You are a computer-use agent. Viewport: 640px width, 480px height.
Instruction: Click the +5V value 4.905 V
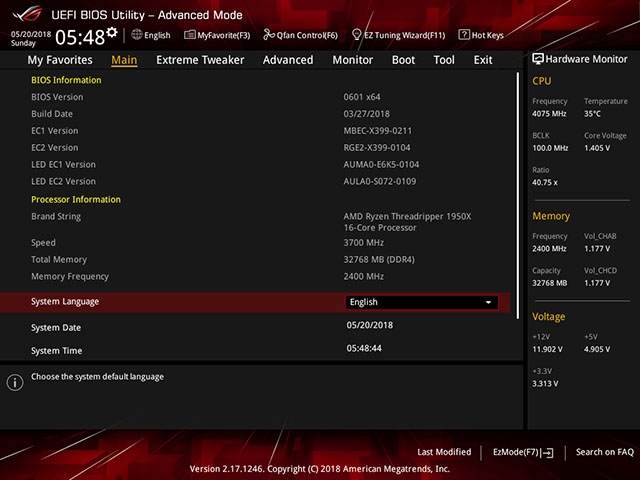click(x=597, y=349)
